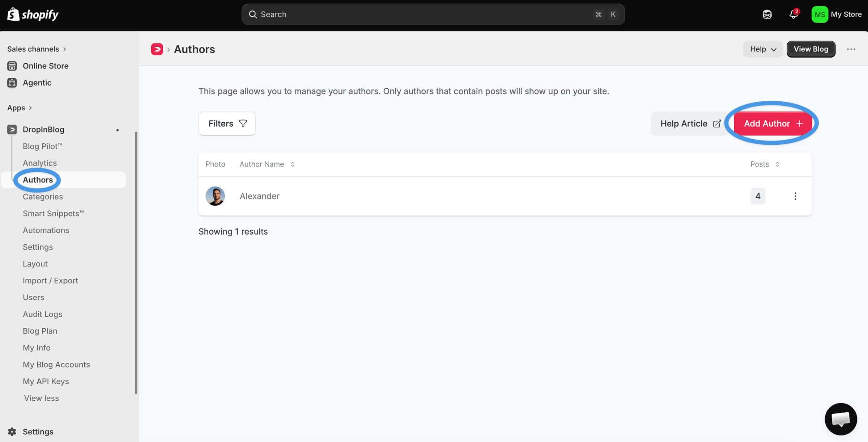
Task: Open My Blog Accounts in the sidebar
Action: point(56,365)
